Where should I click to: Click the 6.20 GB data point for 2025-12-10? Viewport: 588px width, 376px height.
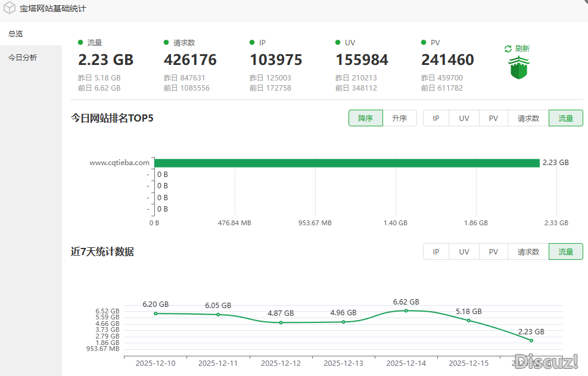coord(155,313)
